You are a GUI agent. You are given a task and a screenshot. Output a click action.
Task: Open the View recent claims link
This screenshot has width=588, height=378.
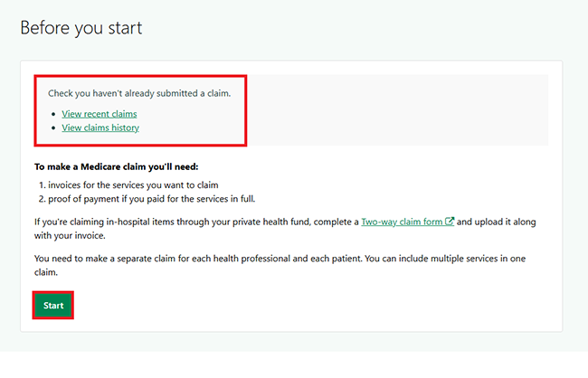click(x=100, y=114)
